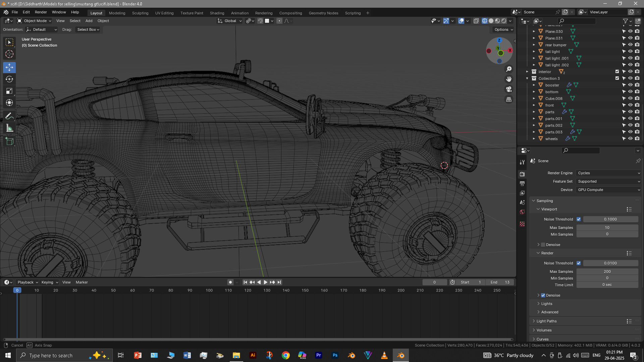
Task: Switch perspective/orthographic grid icon
Action: [x=509, y=99]
